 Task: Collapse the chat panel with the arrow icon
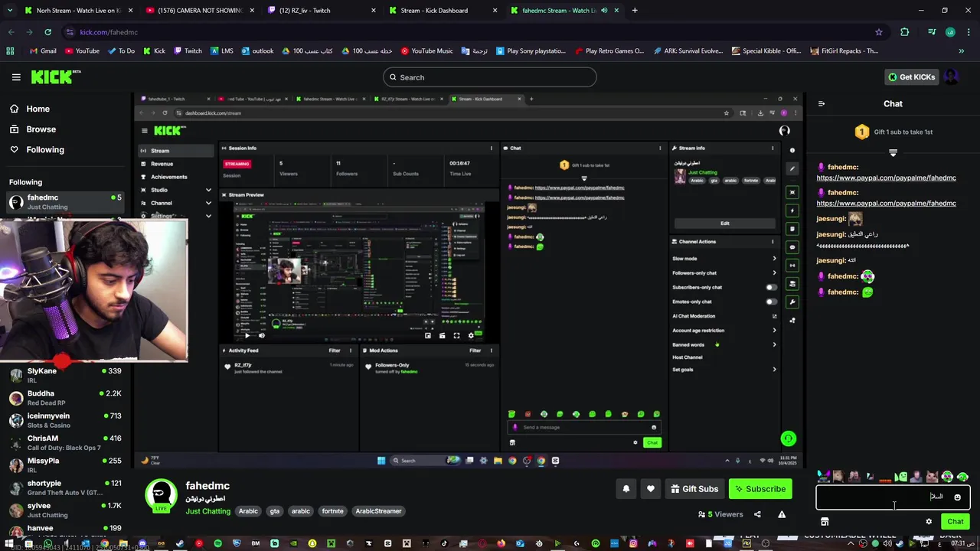pyautogui.click(x=822, y=104)
